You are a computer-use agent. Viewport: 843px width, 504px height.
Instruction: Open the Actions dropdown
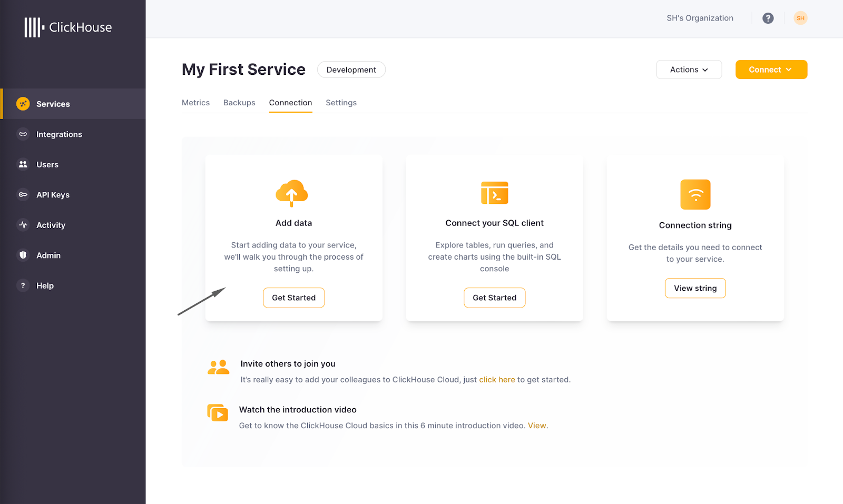[x=689, y=70]
